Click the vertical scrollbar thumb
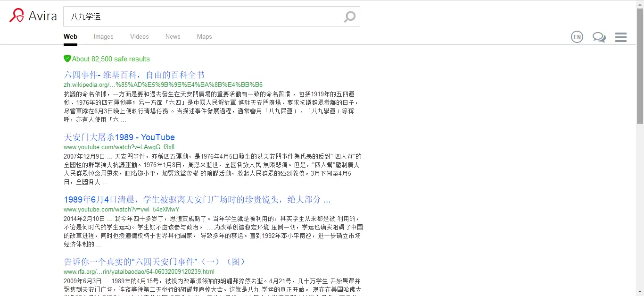This screenshot has height=296, width=644. pos(640,66)
